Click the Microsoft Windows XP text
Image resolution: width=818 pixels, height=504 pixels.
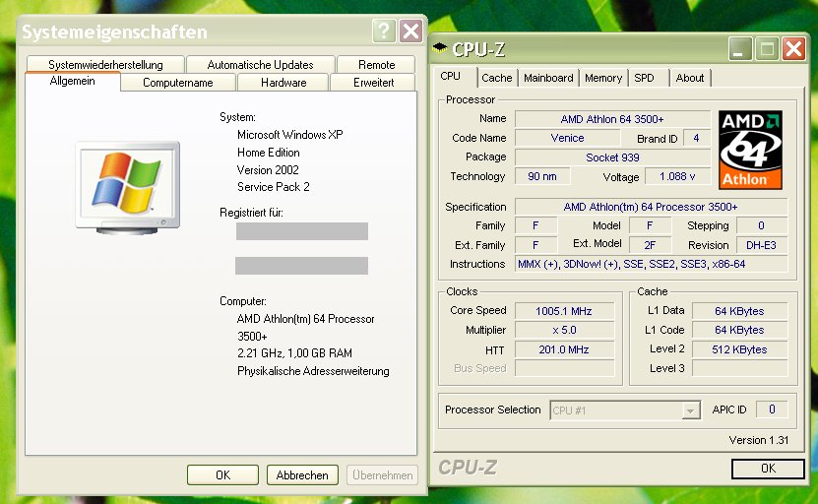290,135
